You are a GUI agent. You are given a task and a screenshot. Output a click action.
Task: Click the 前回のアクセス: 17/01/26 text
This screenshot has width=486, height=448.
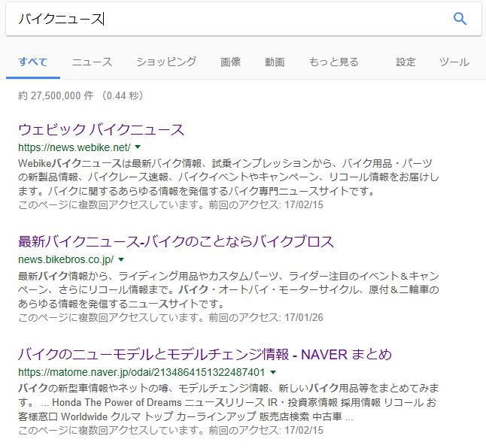(x=266, y=317)
